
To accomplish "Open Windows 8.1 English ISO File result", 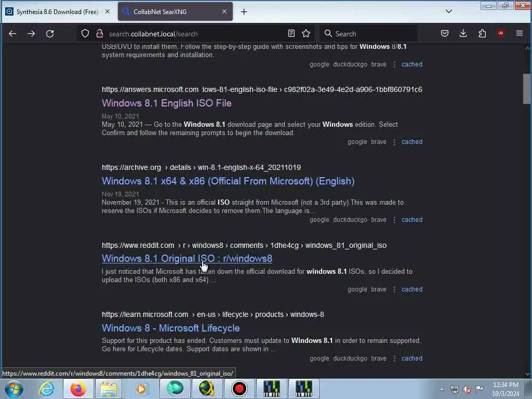I will [x=167, y=103].
